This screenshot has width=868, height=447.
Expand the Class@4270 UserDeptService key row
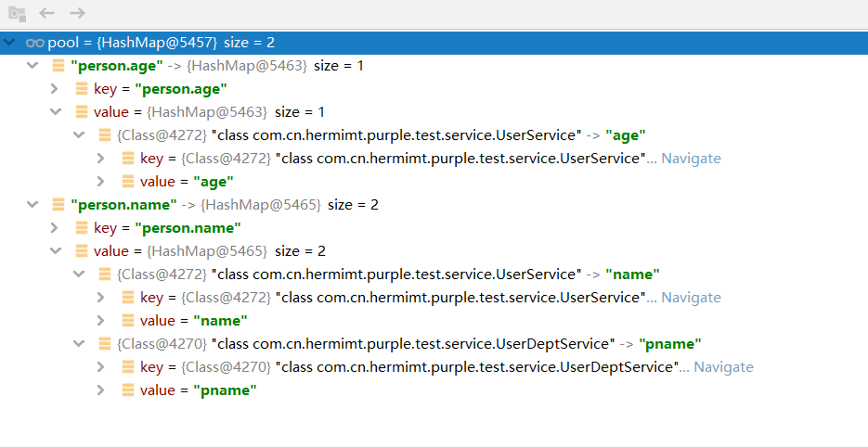[101, 367]
